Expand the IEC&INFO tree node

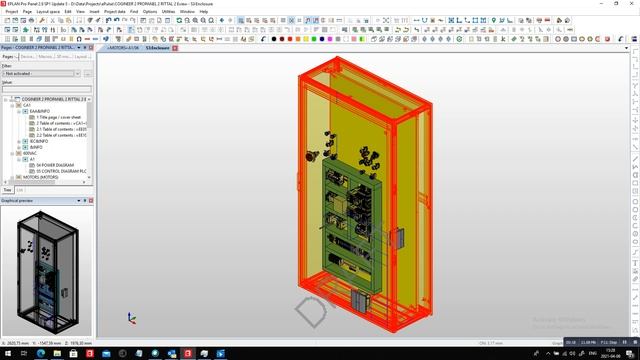click(19, 141)
